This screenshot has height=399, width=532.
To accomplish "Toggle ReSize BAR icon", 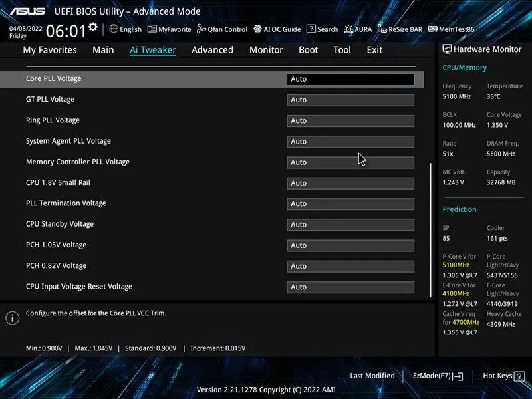I will (382, 29).
